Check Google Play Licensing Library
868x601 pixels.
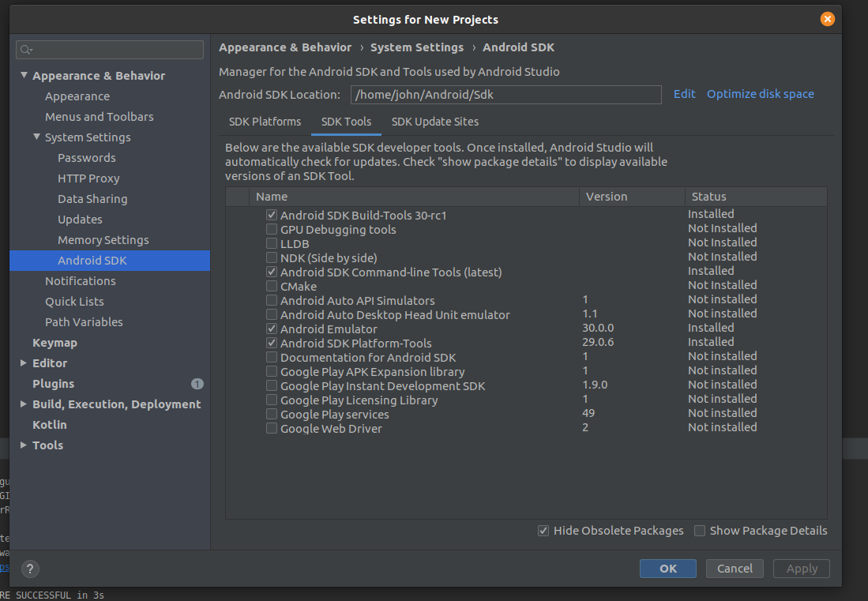pyautogui.click(x=271, y=400)
